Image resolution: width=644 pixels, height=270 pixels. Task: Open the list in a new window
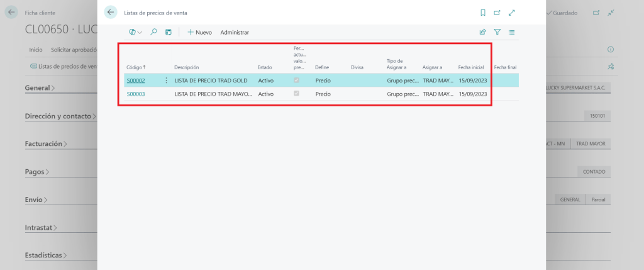[497, 13]
